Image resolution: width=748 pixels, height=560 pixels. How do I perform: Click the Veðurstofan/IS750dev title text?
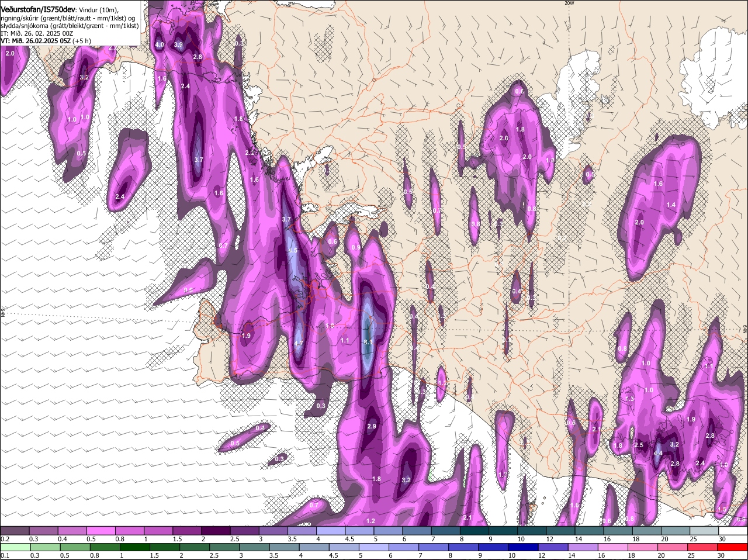(38, 9)
